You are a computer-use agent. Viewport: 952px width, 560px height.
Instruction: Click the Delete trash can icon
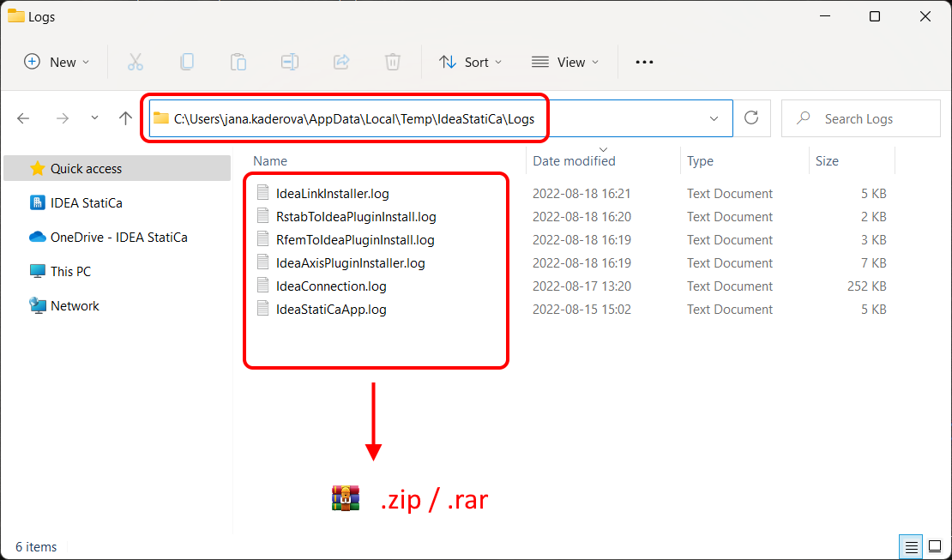[393, 62]
